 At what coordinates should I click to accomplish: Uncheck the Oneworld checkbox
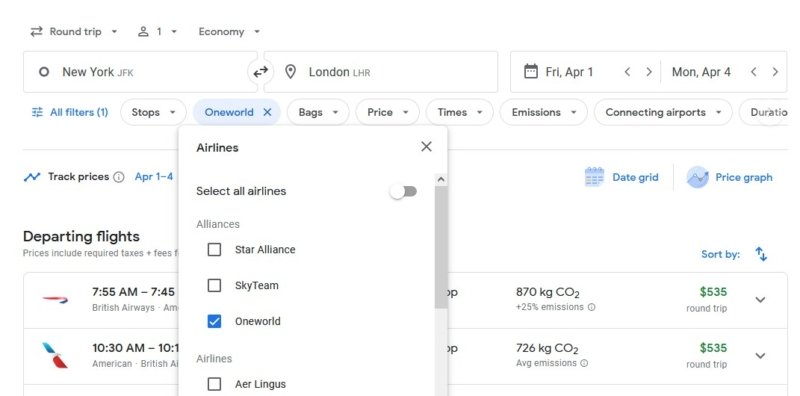[x=214, y=321]
